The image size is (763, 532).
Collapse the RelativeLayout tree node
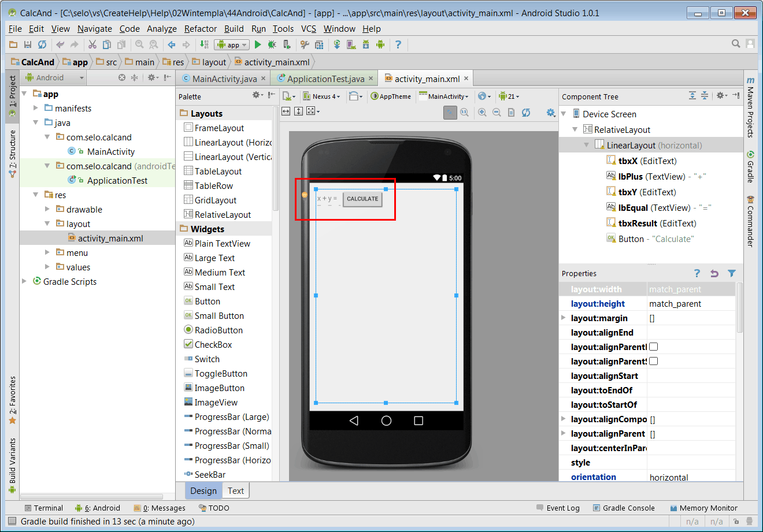tap(575, 129)
